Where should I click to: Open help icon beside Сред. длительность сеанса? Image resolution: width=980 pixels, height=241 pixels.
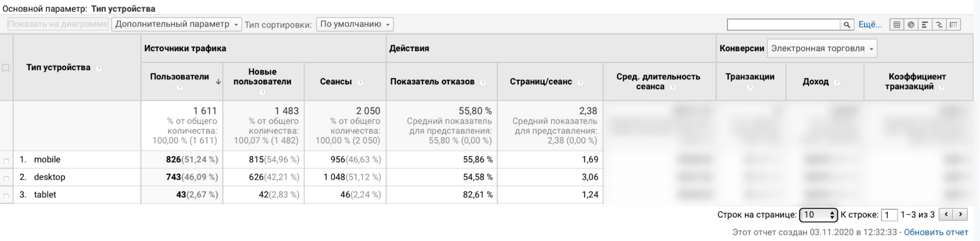coord(673,87)
